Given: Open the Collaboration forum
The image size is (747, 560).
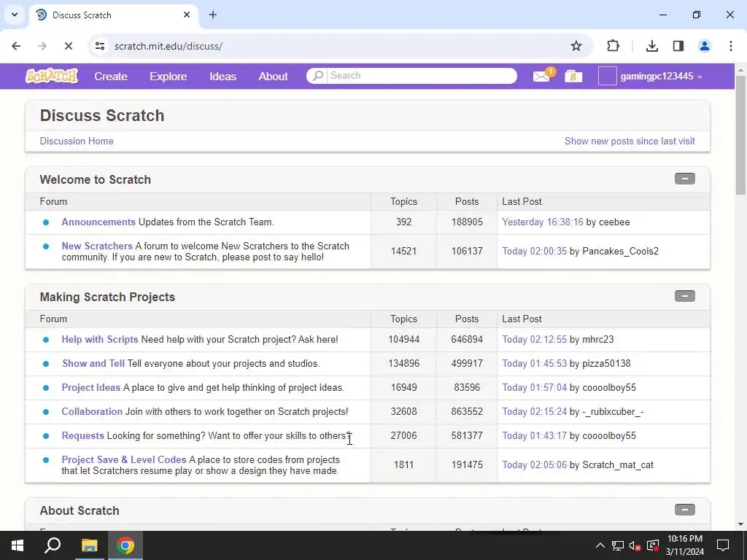Looking at the screenshot, I should pyautogui.click(x=92, y=411).
